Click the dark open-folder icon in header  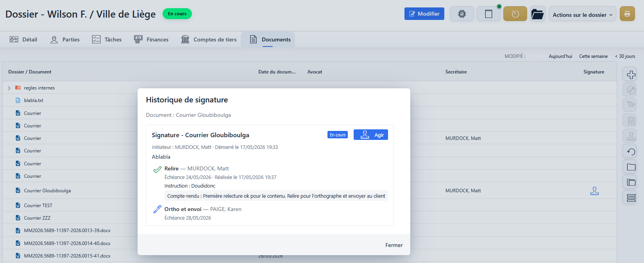[x=538, y=14]
